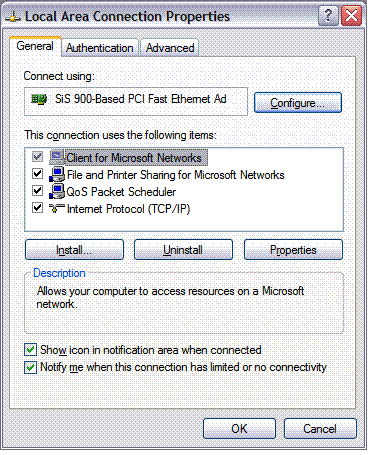Viewport: 370px width, 455px height.
Task: Uncheck Internet Protocol (TCP/IP) checkbox
Action: 37,208
